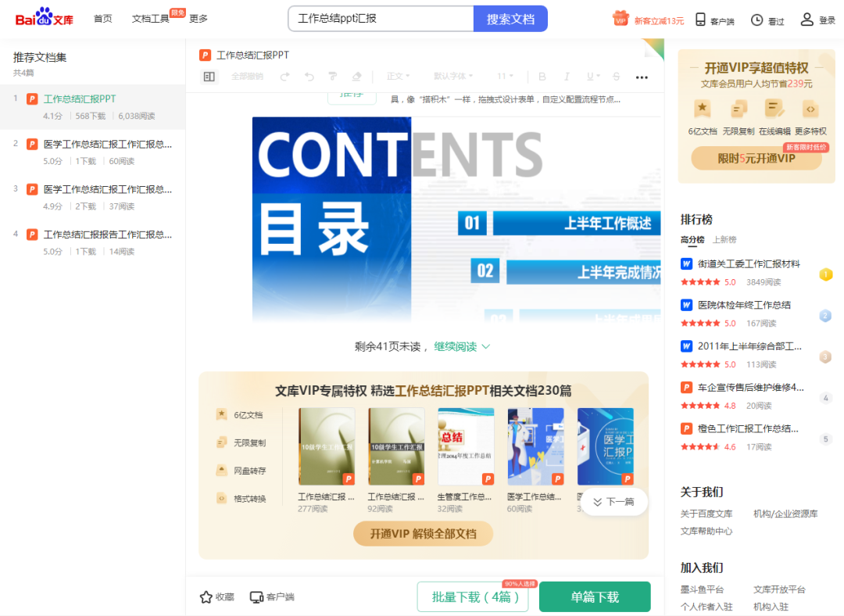Open 医学工作总结 thumbnail with 60阅读
Image resolution: width=844 pixels, height=616 pixels.
pos(535,446)
